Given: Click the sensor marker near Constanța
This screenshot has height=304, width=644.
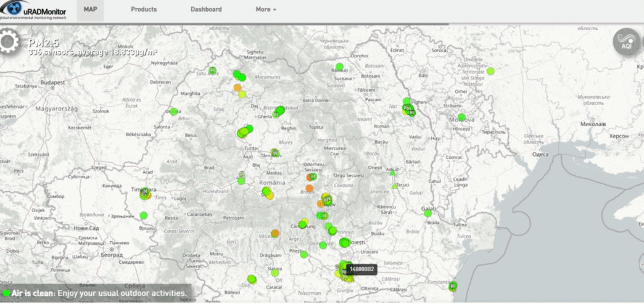Looking at the screenshot, I should click(x=453, y=286).
